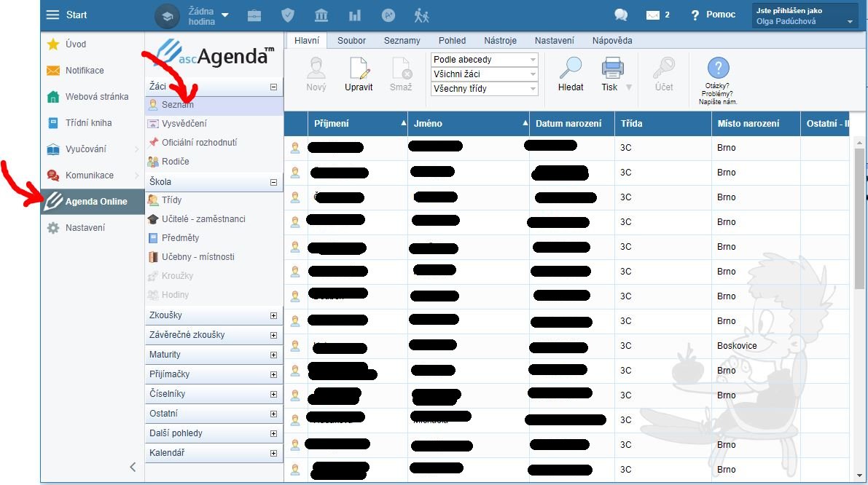Image resolution: width=868 pixels, height=485 pixels.
Task: Expand the Zkoušky section
Action: pos(273,316)
